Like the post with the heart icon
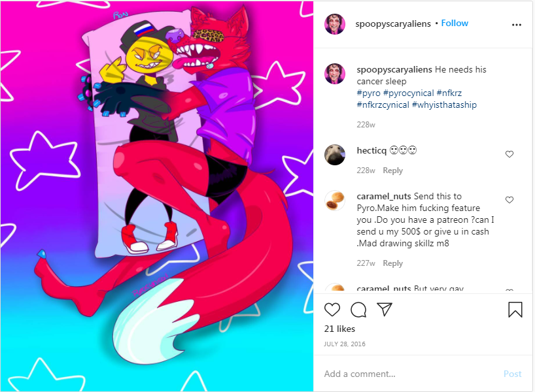535x392 pixels. click(332, 310)
